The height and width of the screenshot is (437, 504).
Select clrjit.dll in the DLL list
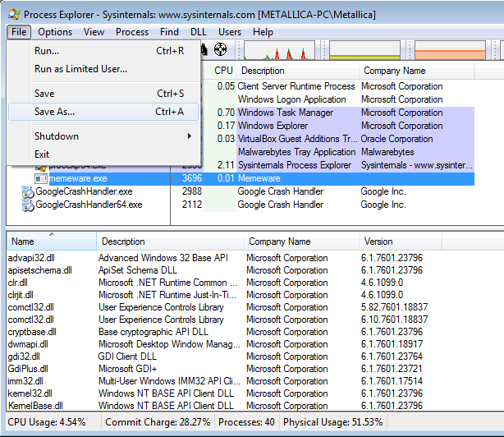pyautogui.click(x=21, y=295)
